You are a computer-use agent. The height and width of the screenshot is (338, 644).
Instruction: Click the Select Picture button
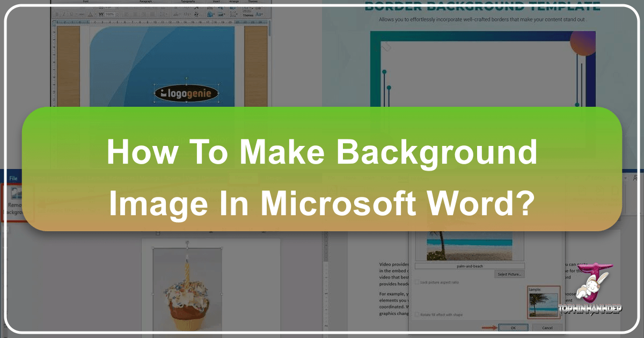509,274
